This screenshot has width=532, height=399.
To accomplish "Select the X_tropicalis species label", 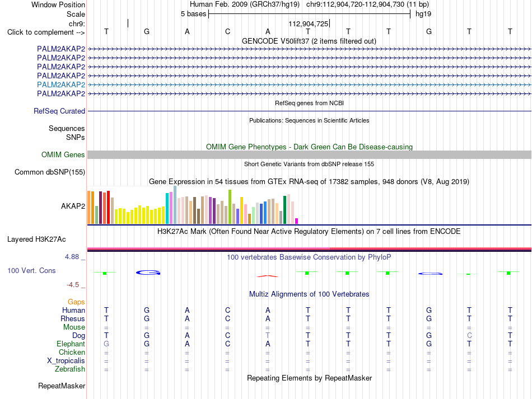I will coord(66,361).
